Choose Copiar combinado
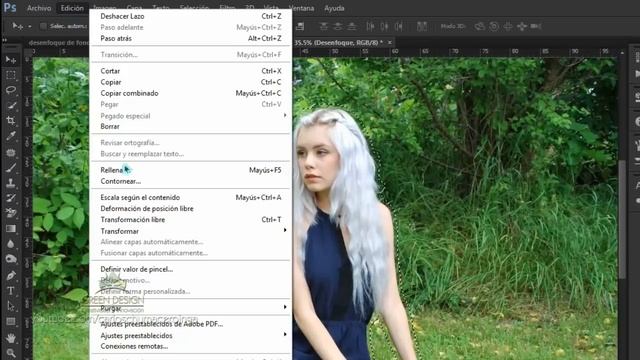 click(191, 93)
